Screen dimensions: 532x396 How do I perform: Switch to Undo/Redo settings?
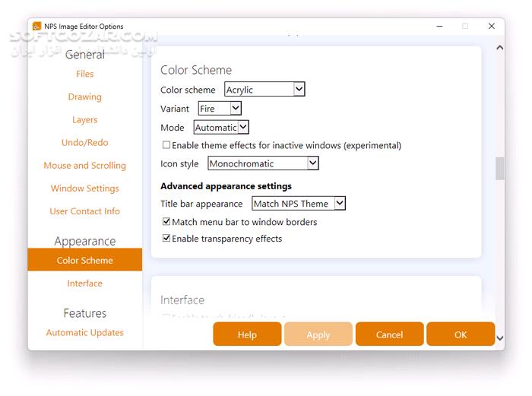[x=85, y=142]
